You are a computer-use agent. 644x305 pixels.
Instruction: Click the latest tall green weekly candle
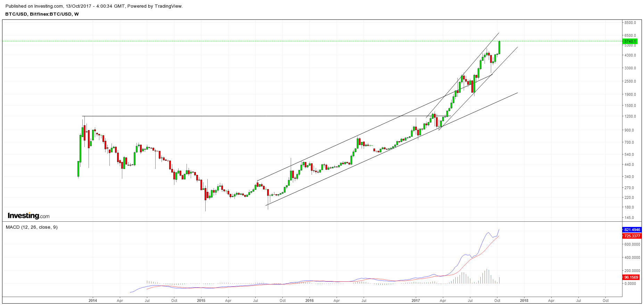point(499,48)
